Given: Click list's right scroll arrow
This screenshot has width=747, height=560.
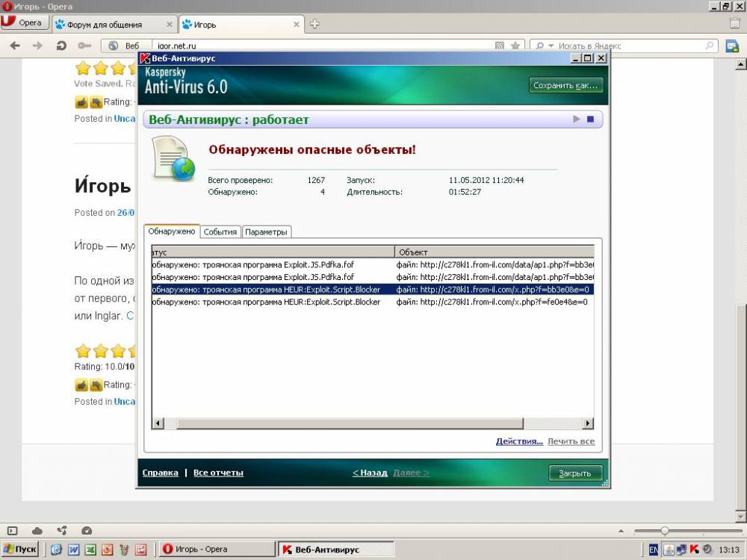Looking at the screenshot, I should tap(587, 423).
